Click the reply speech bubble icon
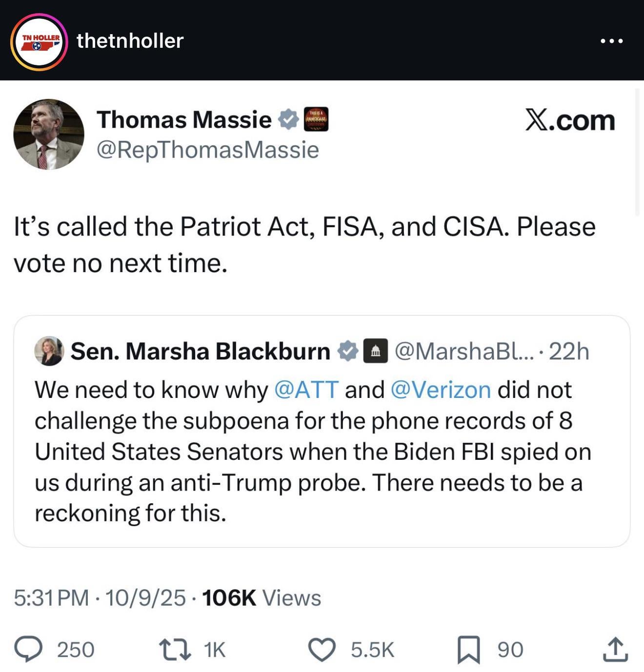Screen dimensions: 644x672 28,650
